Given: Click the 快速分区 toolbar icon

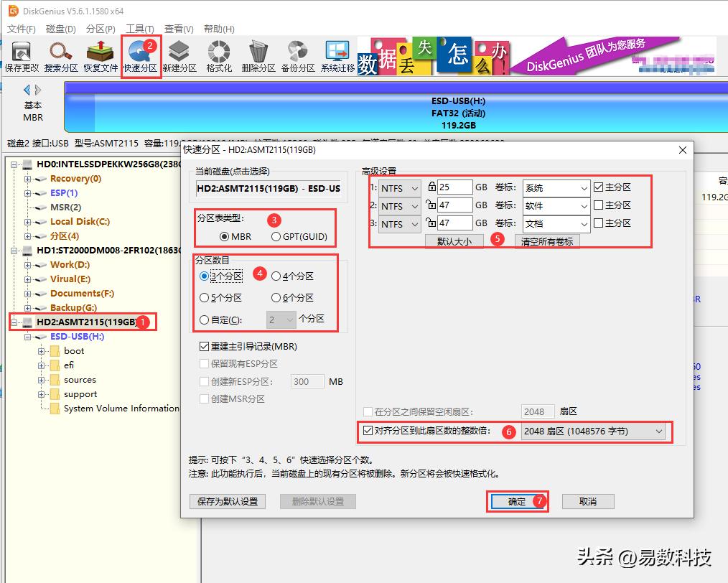Looking at the screenshot, I should pos(141,56).
